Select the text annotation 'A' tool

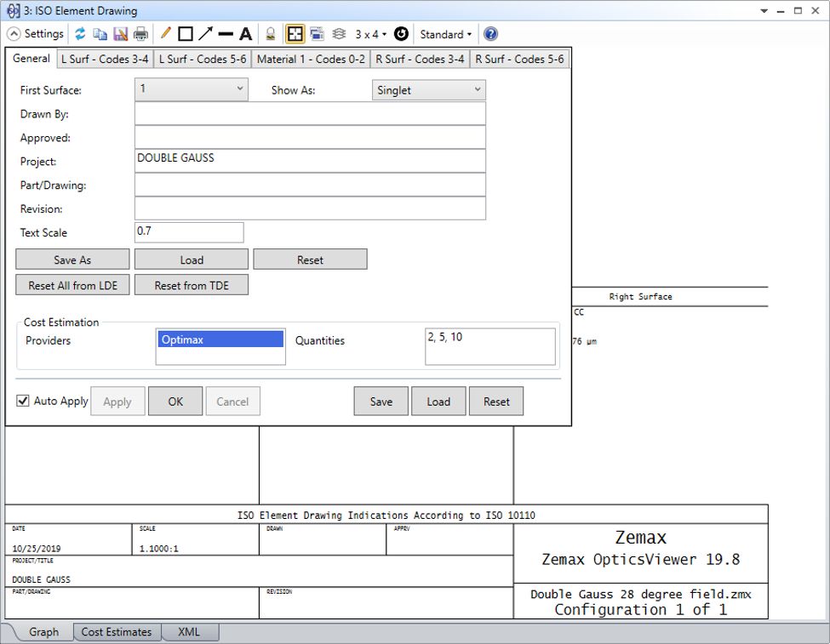[x=245, y=34]
